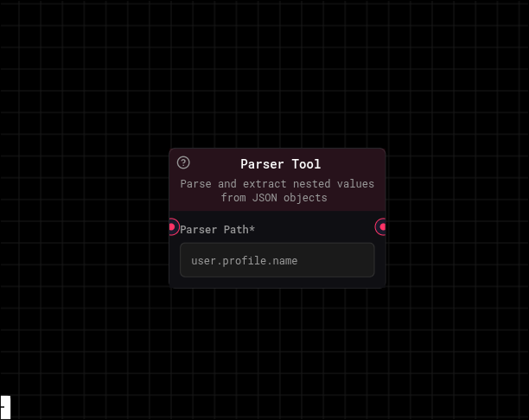Click the "from JSON objects" description line
529x420 pixels.
point(273,198)
